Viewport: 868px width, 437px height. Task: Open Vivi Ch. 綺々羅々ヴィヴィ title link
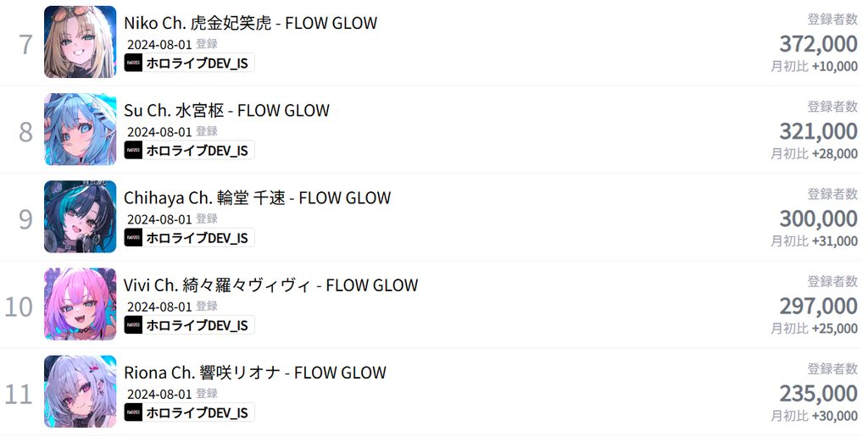270,285
